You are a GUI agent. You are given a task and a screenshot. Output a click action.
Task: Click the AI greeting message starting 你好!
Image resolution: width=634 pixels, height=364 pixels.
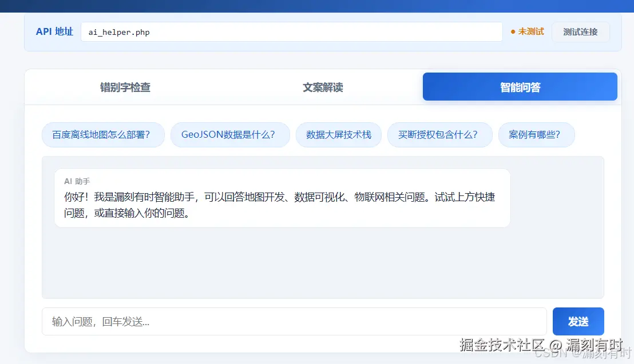282,198
